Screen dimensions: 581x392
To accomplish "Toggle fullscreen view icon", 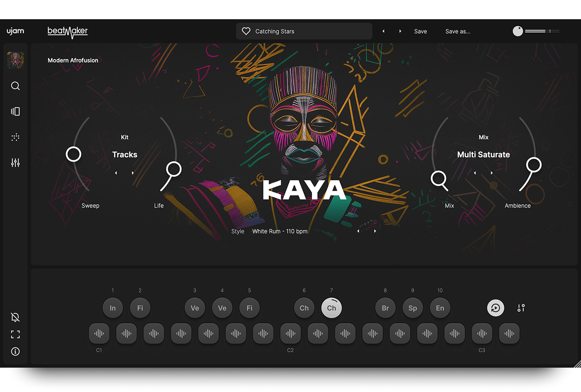I will 15,334.
